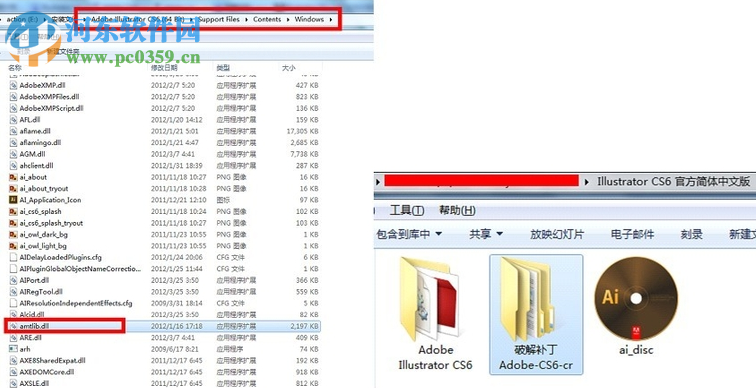Click the date 2012/1/16 17:18
Viewport: 756px width, 388px height.
(x=176, y=326)
